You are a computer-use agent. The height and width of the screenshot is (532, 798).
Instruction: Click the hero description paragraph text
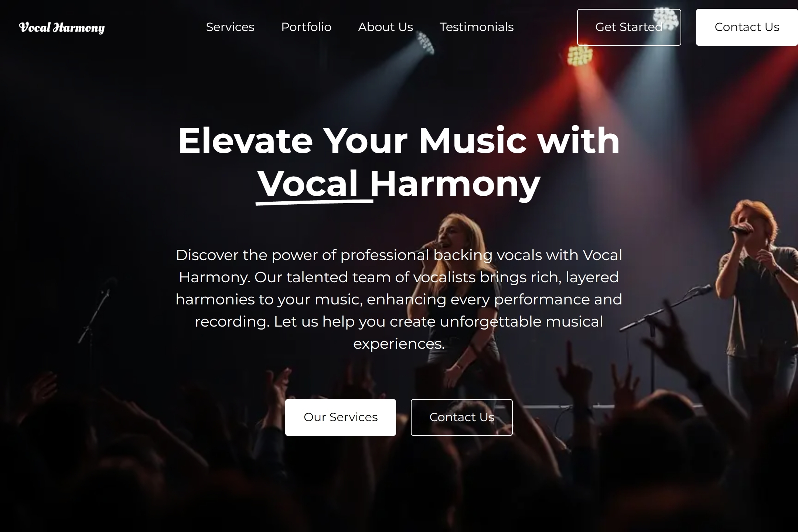[399, 299]
